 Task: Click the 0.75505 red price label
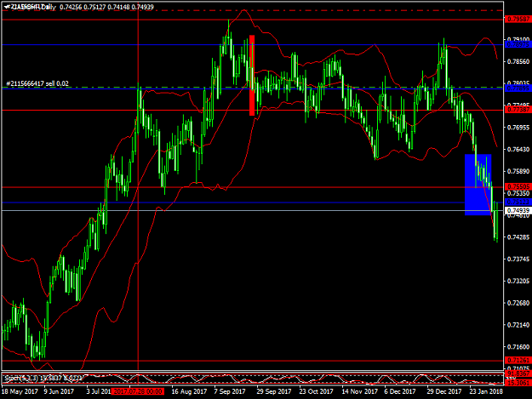[x=518, y=187]
